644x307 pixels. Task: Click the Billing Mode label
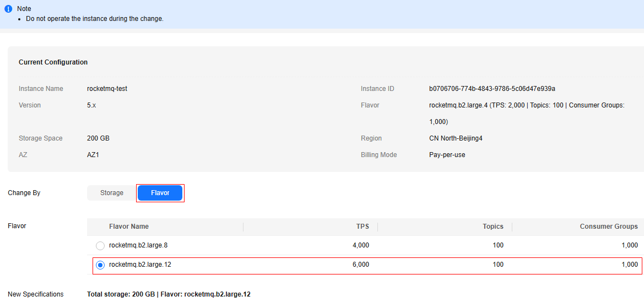click(x=378, y=155)
